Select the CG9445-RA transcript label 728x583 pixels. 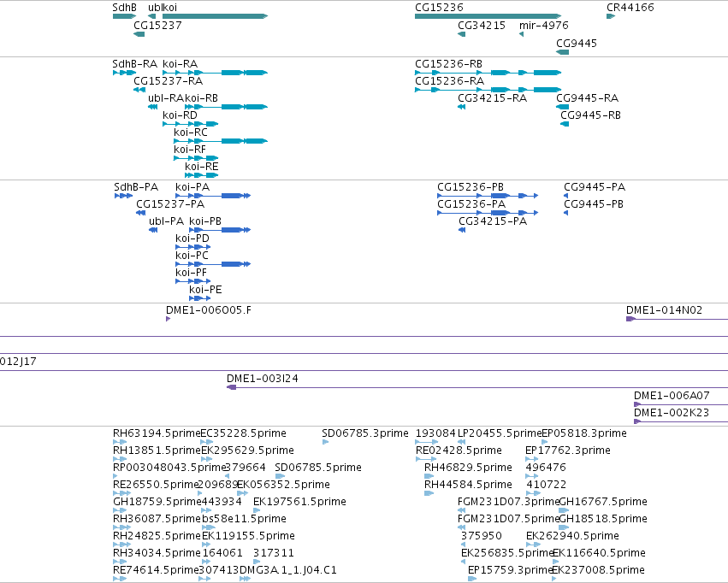pos(588,98)
